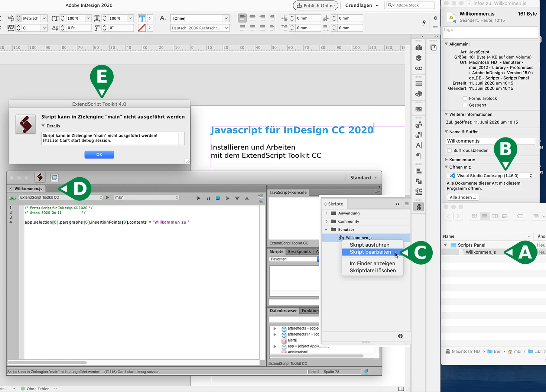Open the Standard workspace dropdown in ExtendScript
The height and width of the screenshot is (392, 546).
click(x=364, y=178)
